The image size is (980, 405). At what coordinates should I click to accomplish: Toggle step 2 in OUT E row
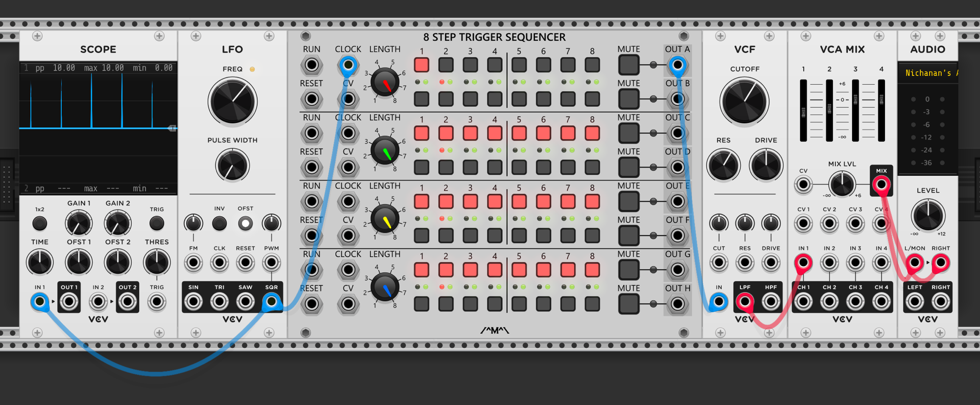click(x=446, y=201)
